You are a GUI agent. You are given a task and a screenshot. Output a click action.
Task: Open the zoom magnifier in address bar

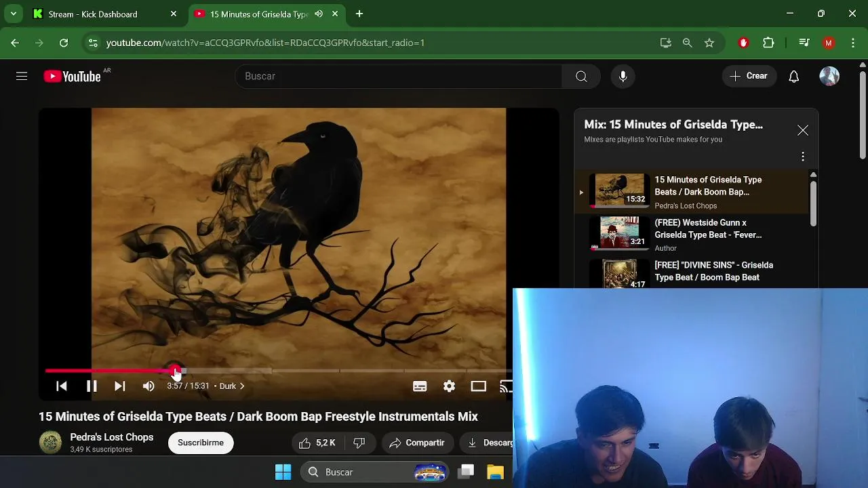pyautogui.click(x=687, y=43)
